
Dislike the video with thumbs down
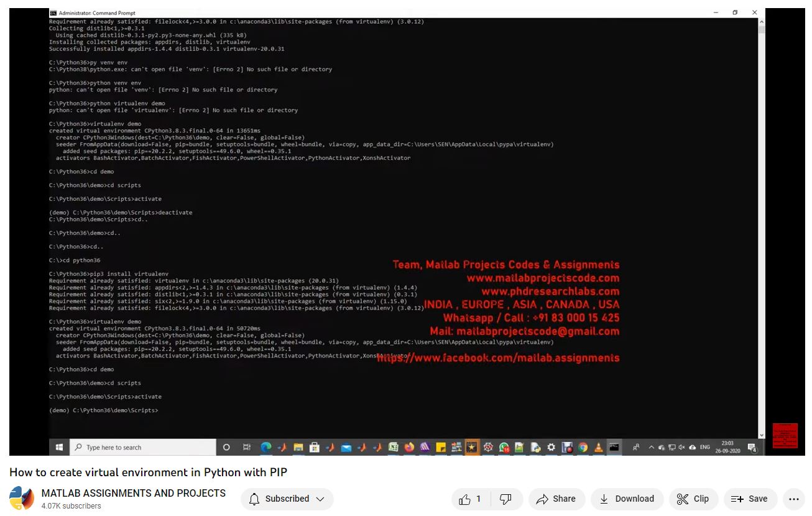click(506, 499)
